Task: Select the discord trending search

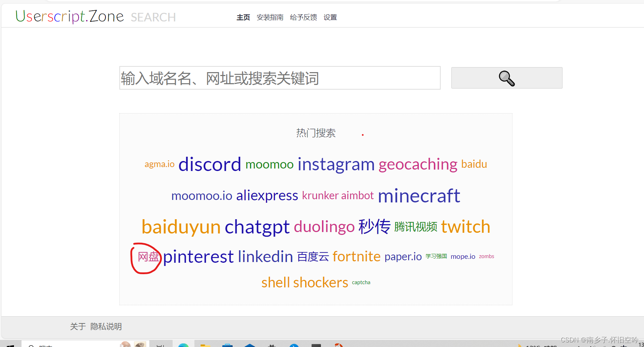Action: pos(210,164)
